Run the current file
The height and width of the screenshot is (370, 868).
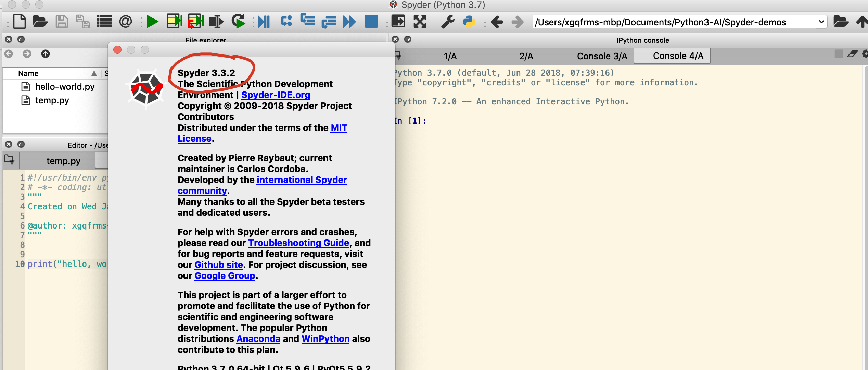coord(152,21)
